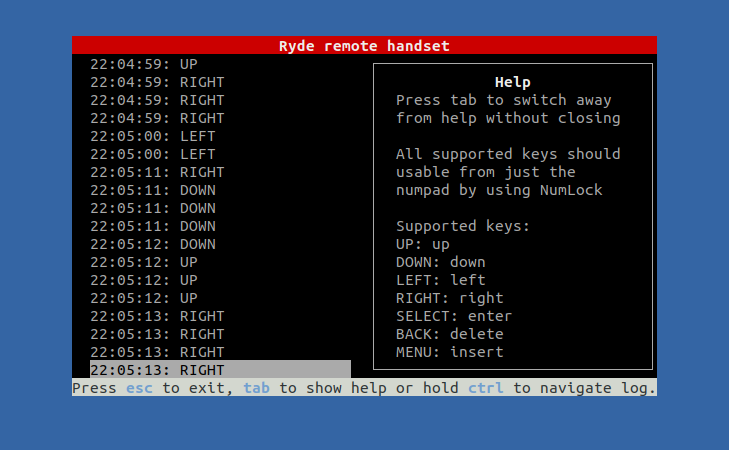Screen dimensions: 729x450
Task: Click the Help panel heading
Action: [513, 82]
